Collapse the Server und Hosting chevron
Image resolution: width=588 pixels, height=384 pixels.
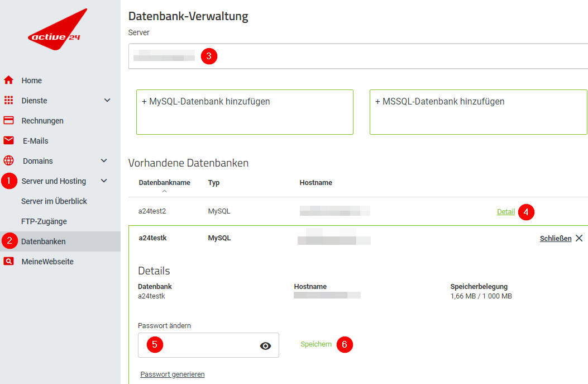pyautogui.click(x=104, y=181)
